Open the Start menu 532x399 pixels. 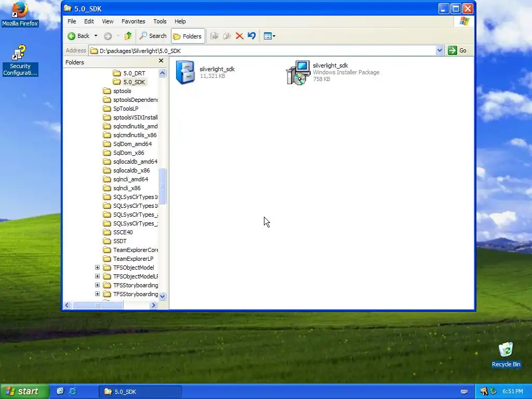pos(24,391)
